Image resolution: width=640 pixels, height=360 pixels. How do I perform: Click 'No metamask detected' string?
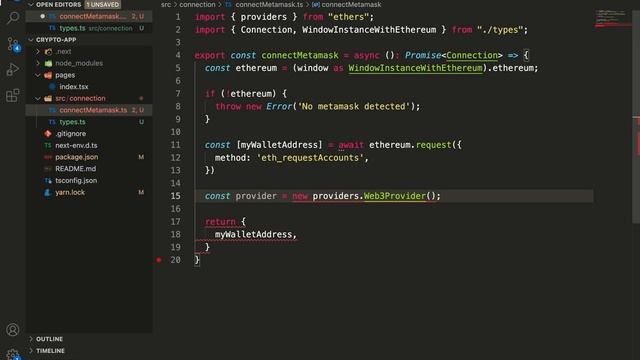point(353,107)
